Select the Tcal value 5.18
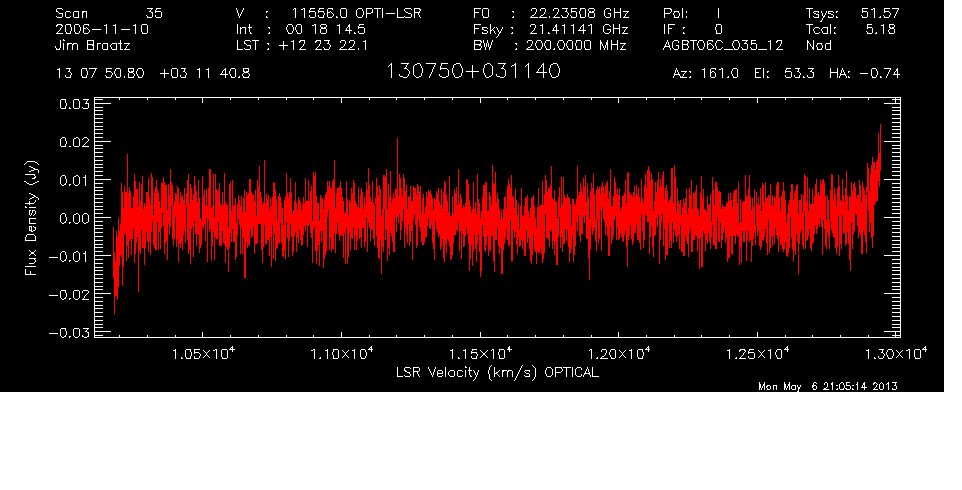 click(880, 29)
